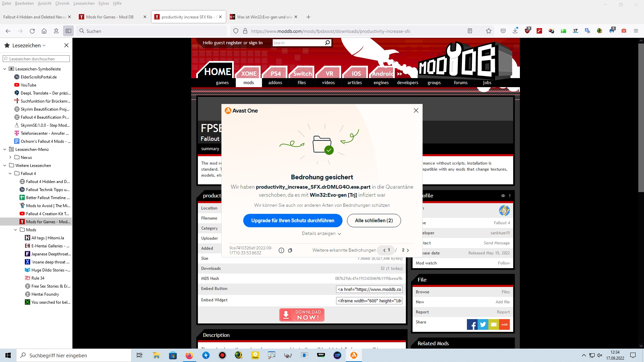
Task: Open the Lesezeichen menu in menu bar
Action: [x=84, y=3]
